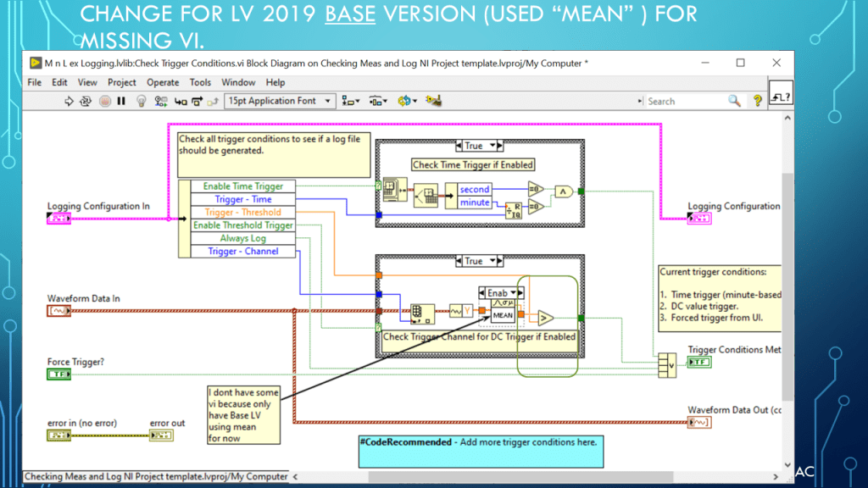Toggle Retain Wire Values button
Screen dimensions: 868x488
pos(160,101)
